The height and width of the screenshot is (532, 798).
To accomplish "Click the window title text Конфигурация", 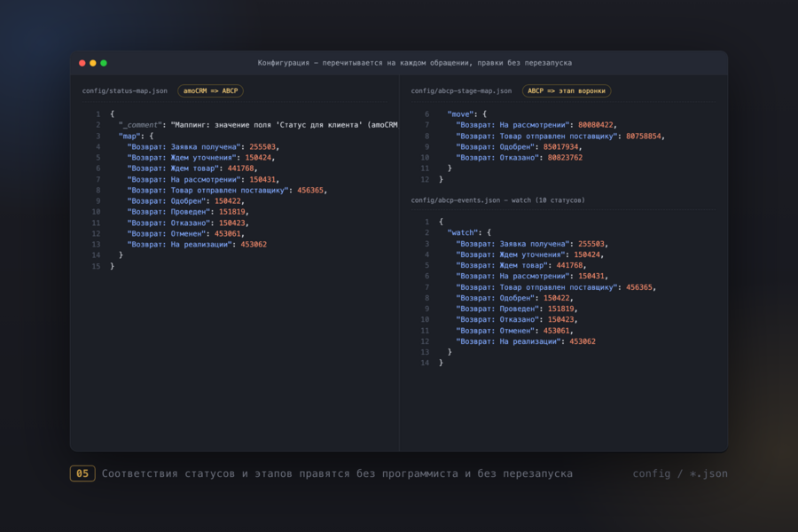I will click(x=283, y=63).
